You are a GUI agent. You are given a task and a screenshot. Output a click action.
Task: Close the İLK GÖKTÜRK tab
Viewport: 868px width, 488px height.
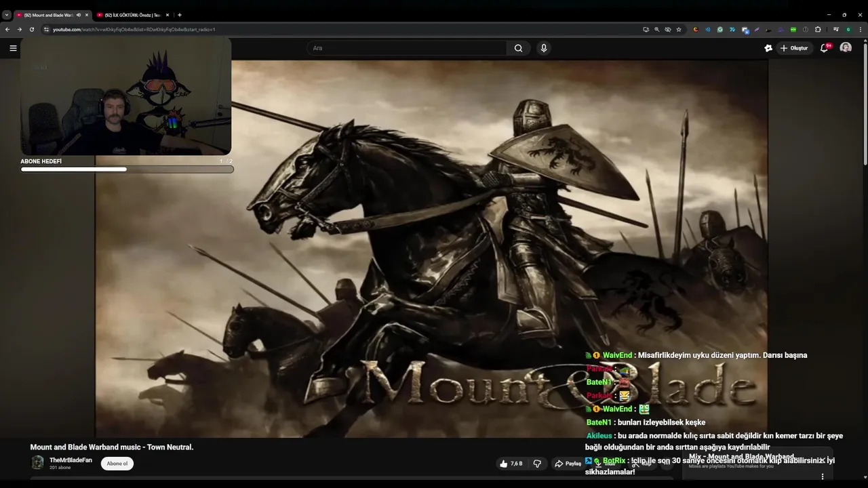click(167, 15)
